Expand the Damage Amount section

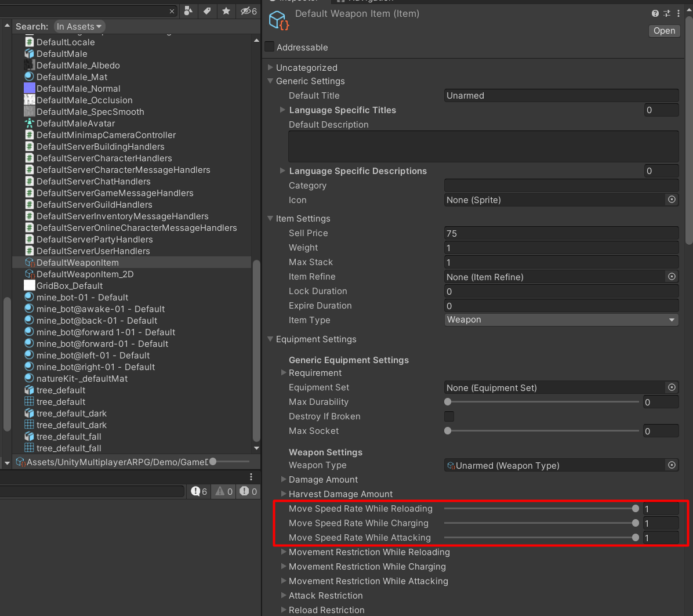coord(284,480)
